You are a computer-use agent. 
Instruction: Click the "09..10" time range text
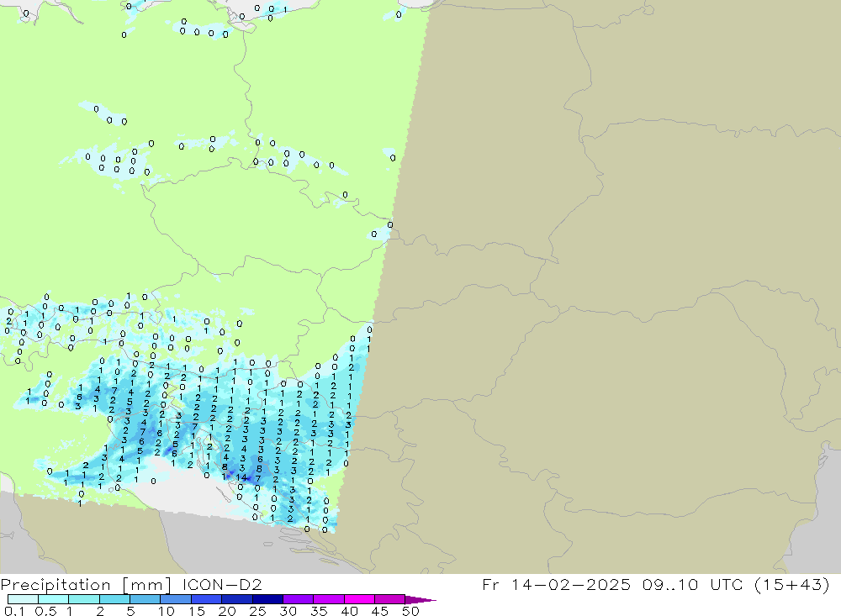tap(670, 584)
